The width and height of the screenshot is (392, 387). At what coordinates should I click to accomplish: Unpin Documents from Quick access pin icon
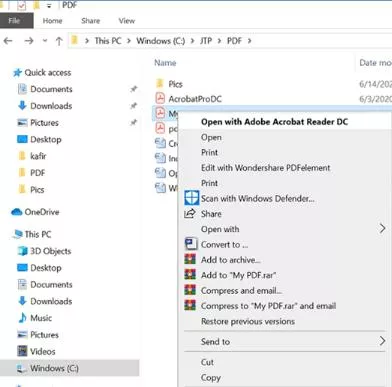click(134, 89)
